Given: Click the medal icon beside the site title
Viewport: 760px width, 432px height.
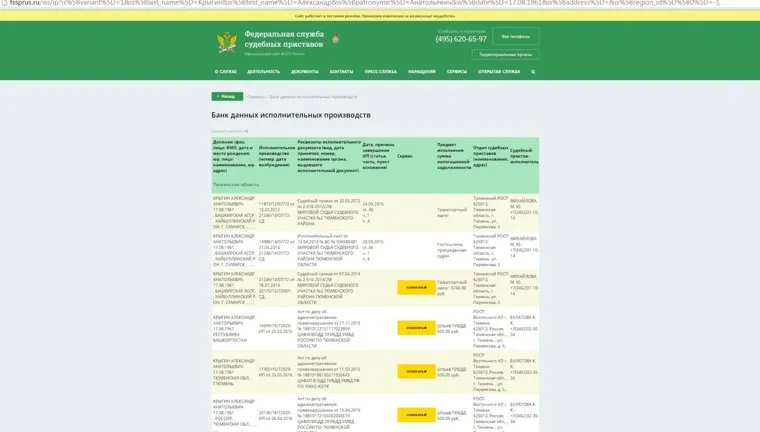Looking at the screenshot, I should click(x=336, y=40).
